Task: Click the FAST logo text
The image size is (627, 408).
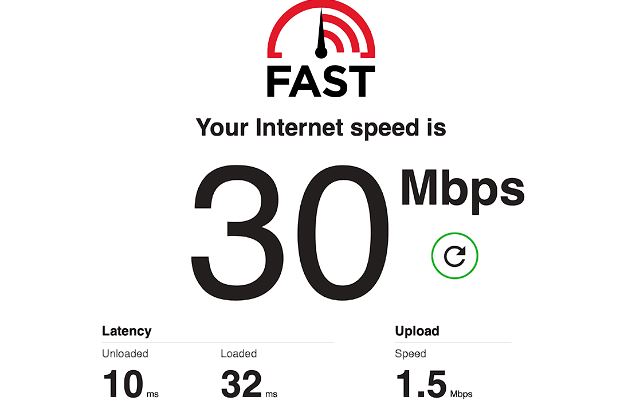Action: click(321, 82)
